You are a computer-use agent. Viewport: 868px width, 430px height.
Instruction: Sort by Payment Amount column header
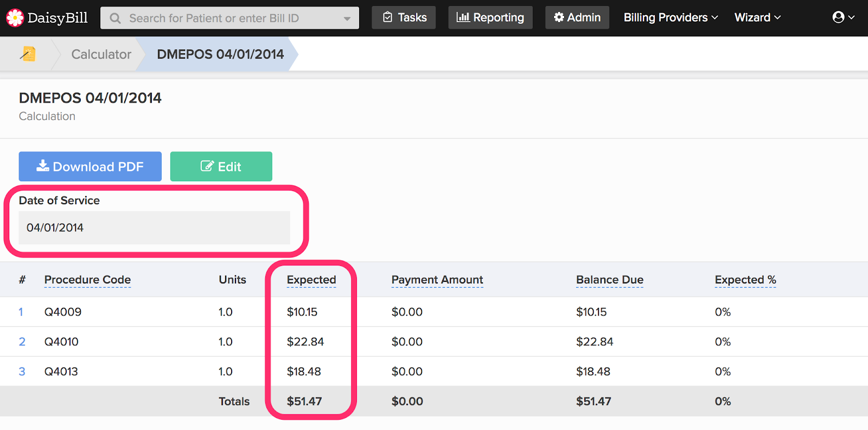pyautogui.click(x=437, y=280)
